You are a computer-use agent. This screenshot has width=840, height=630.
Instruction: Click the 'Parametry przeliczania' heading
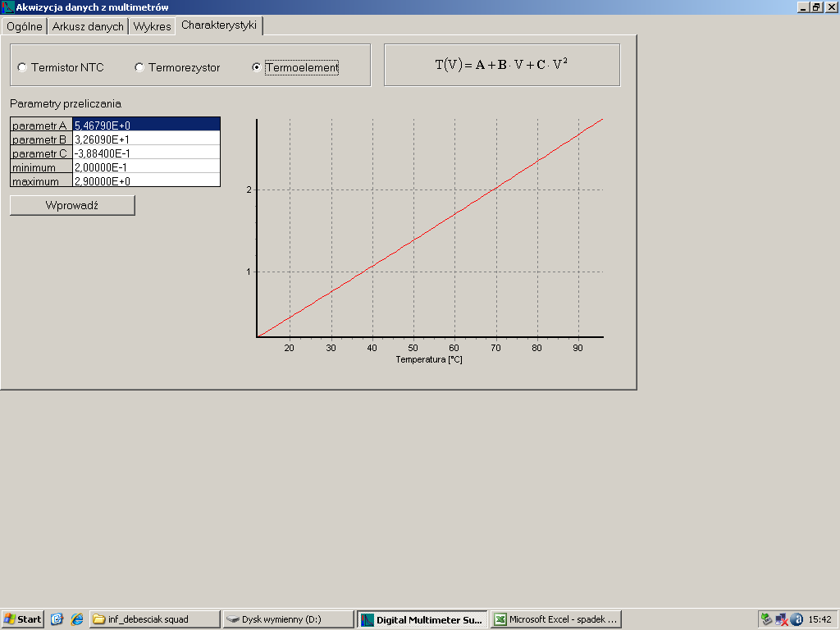point(66,103)
